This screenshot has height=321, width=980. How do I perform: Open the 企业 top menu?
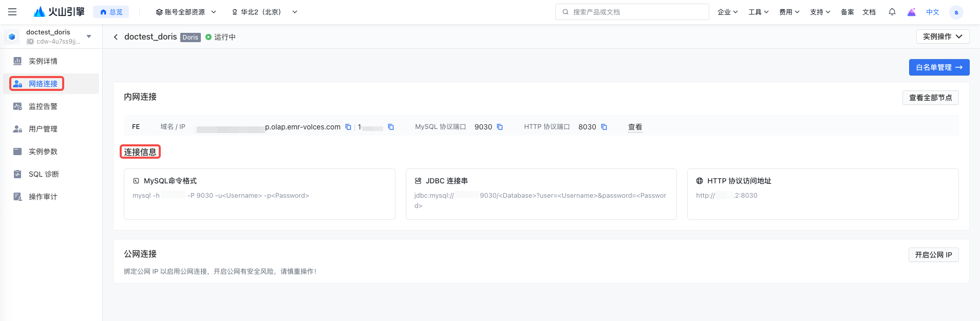coord(727,12)
